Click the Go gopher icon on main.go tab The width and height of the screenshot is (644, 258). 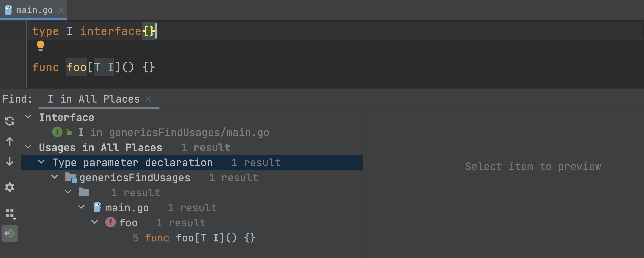tap(8, 10)
